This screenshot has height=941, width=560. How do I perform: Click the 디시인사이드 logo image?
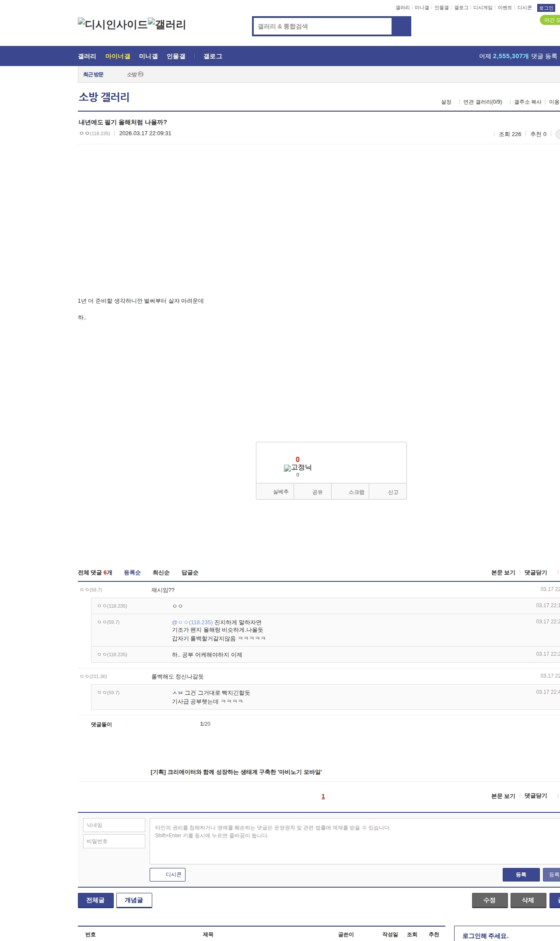click(113, 24)
